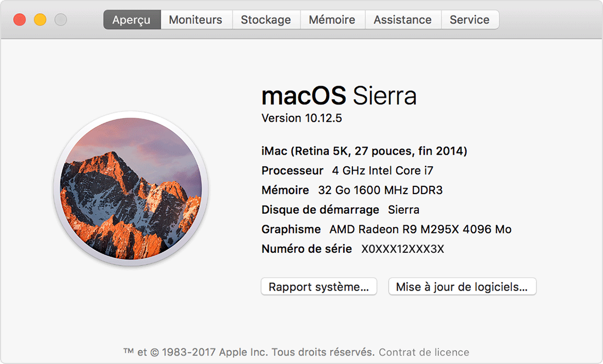Screen dimensions: 603x364
Task: Show the Assistance tab
Action: (x=402, y=20)
